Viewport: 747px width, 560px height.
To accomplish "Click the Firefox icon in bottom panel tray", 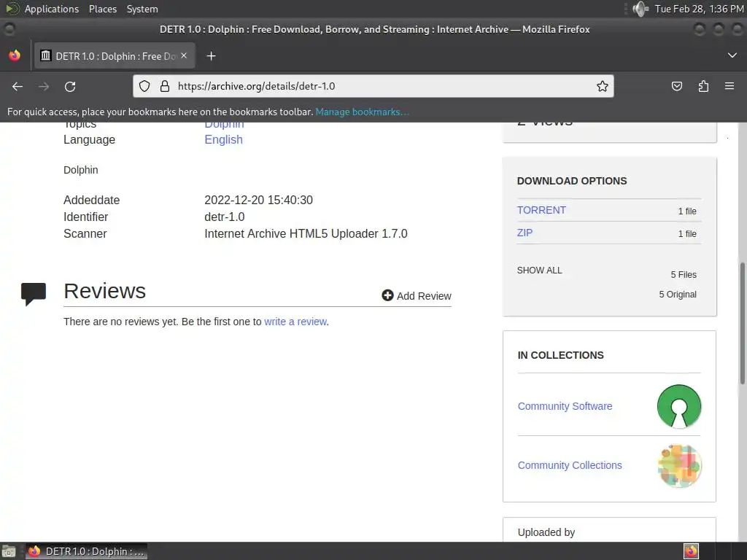I will coord(691,551).
